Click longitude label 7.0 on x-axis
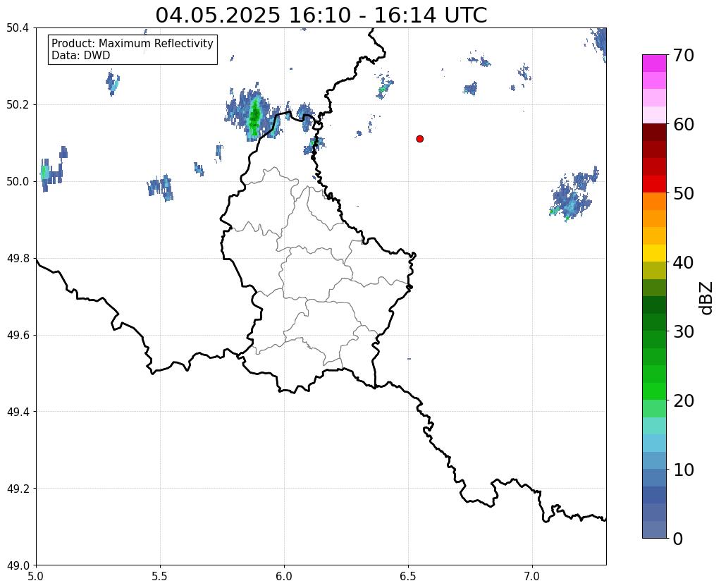The width and height of the screenshot is (721, 588). pos(533,577)
